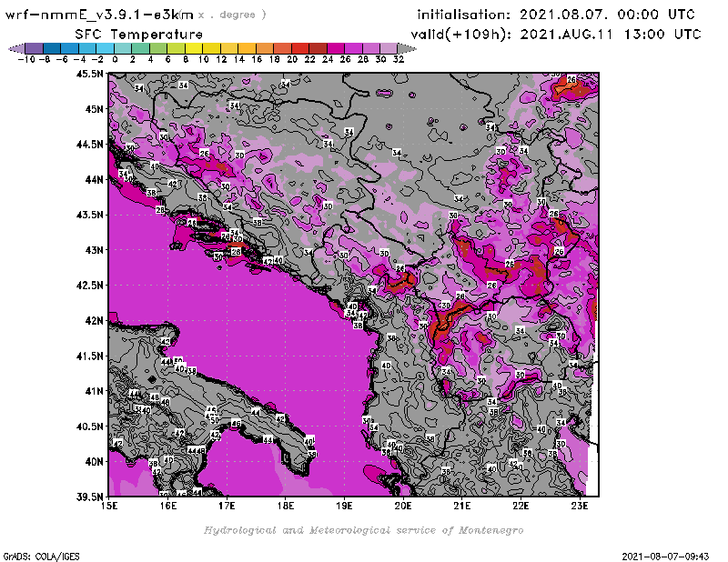
Task: Click the longitude label 17E
Action: pos(227,506)
